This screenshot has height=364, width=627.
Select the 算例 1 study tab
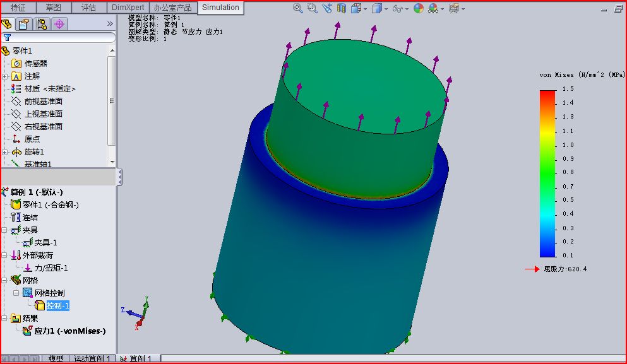[137, 358]
